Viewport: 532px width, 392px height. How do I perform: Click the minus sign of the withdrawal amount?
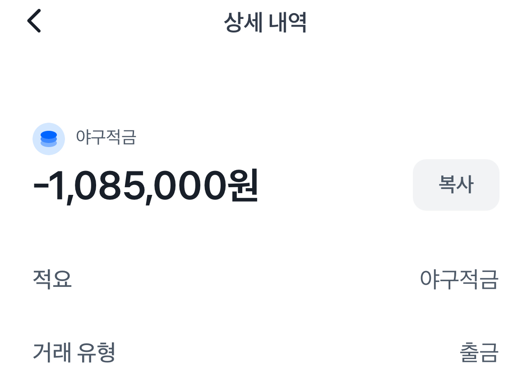pos(41,187)
